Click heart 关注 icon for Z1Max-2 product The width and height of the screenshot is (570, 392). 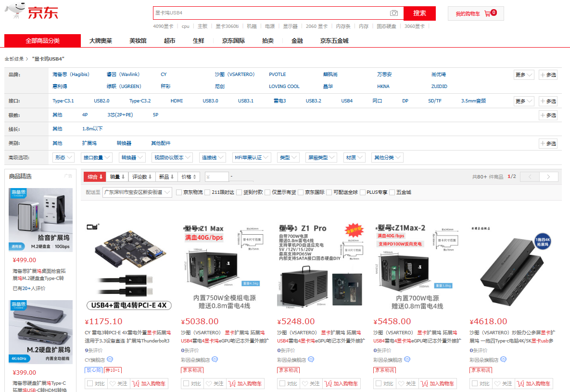401,384
